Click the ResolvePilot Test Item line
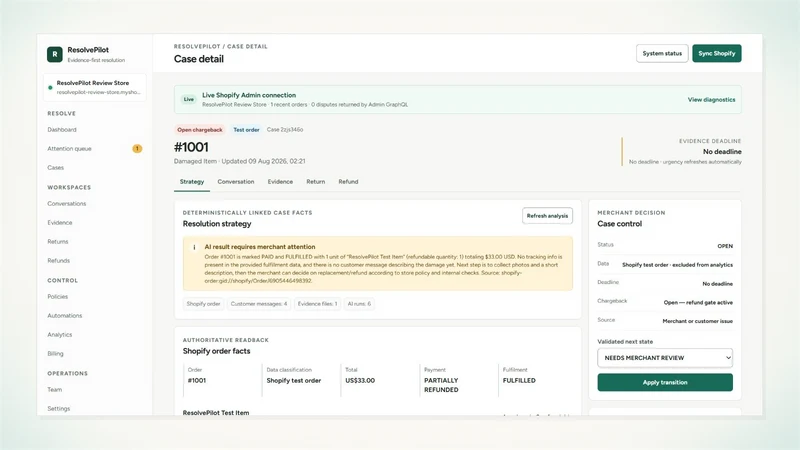The height and width of the screenshot is (450, 800). click(216, 412)
